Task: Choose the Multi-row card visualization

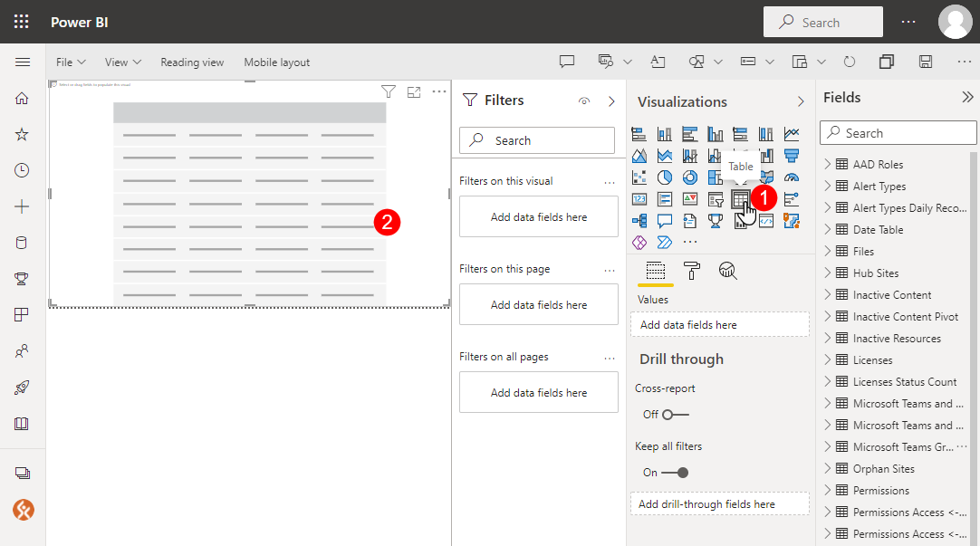Action: point(665,199)
